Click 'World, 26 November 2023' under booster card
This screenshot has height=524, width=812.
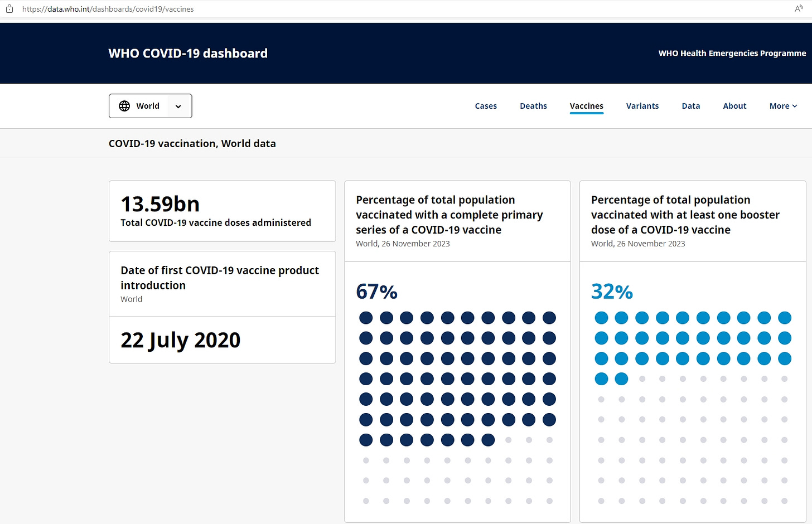pyautogui.click(x=638, y=244)
